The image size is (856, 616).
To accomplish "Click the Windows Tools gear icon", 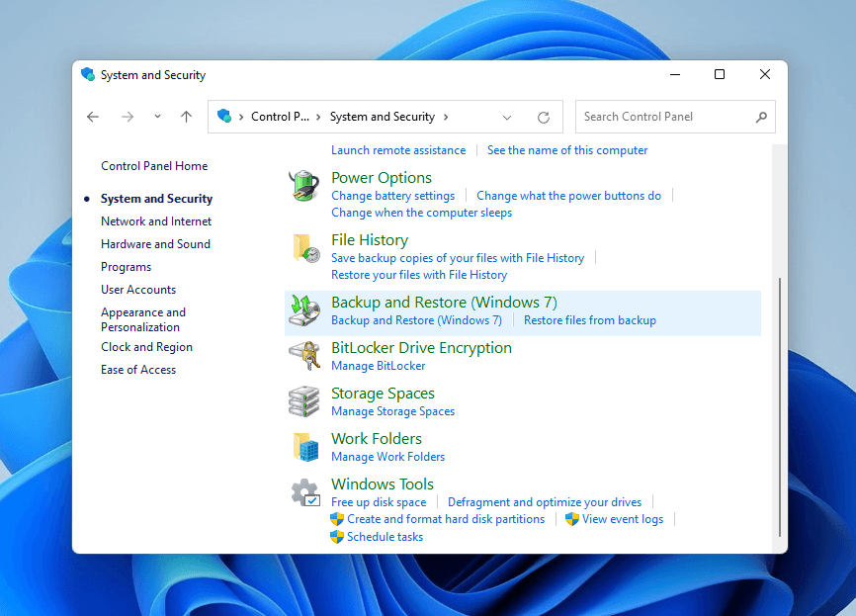I will tap(305, 492).
